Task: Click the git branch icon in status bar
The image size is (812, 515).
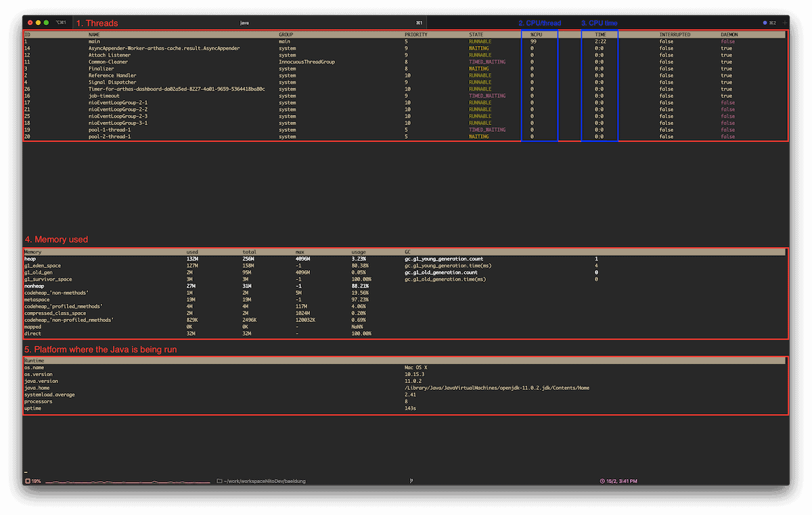Action: (411, 481)
